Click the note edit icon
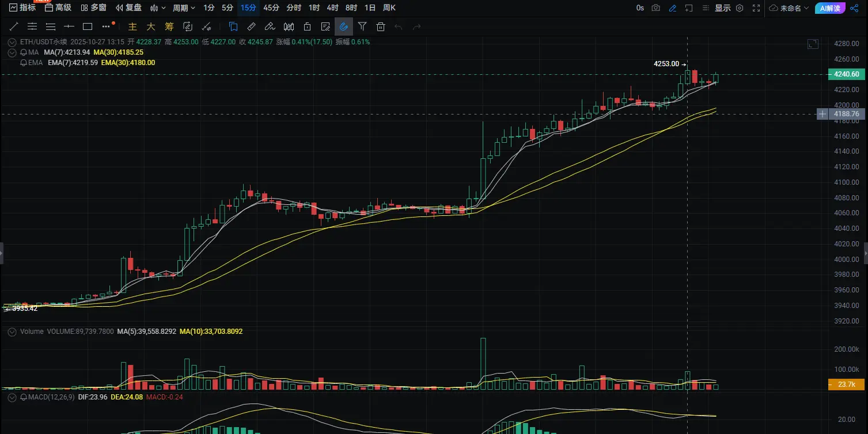 [325, 26]
